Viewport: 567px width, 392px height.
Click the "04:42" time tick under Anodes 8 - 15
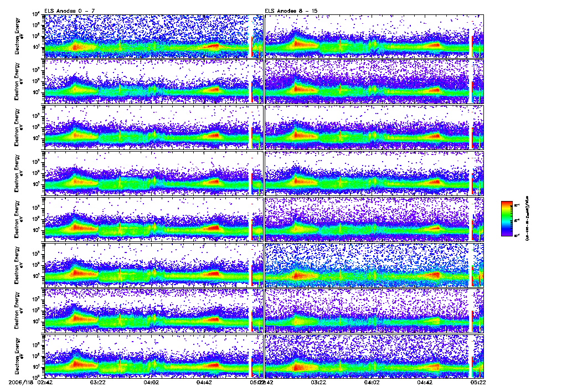425,382
